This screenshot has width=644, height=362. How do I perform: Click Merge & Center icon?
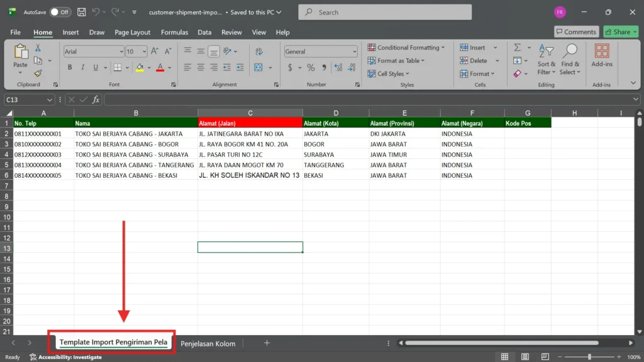tap(258, 67)
